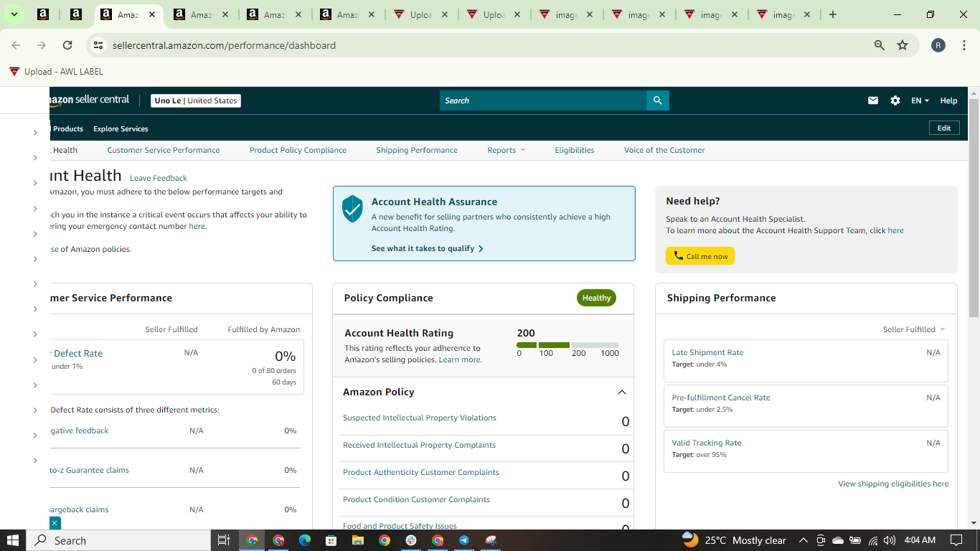Open the messages envelope icon
The width and height of the screenshot is (980, 551).
(873, 100)
